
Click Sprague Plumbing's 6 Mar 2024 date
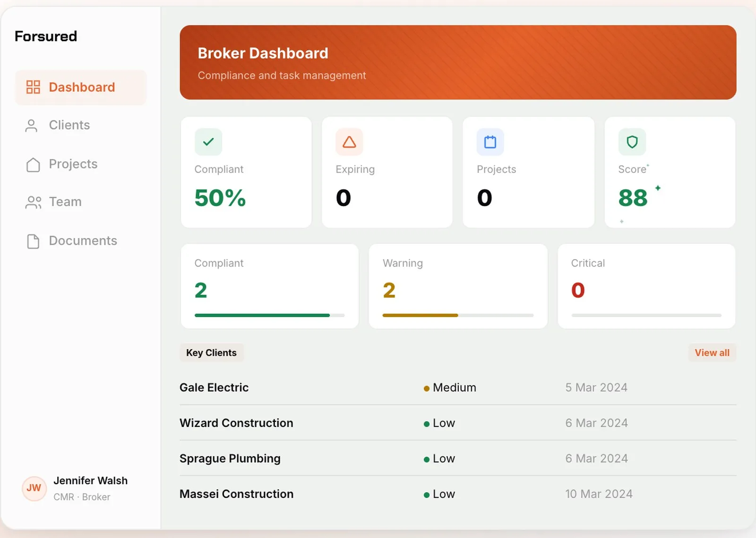tap(596, 458)
